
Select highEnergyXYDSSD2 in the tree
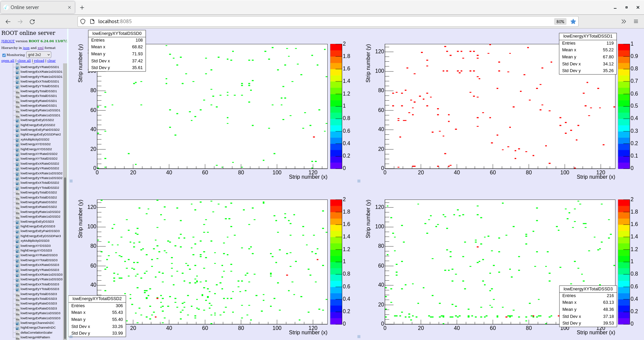[36, 149]
